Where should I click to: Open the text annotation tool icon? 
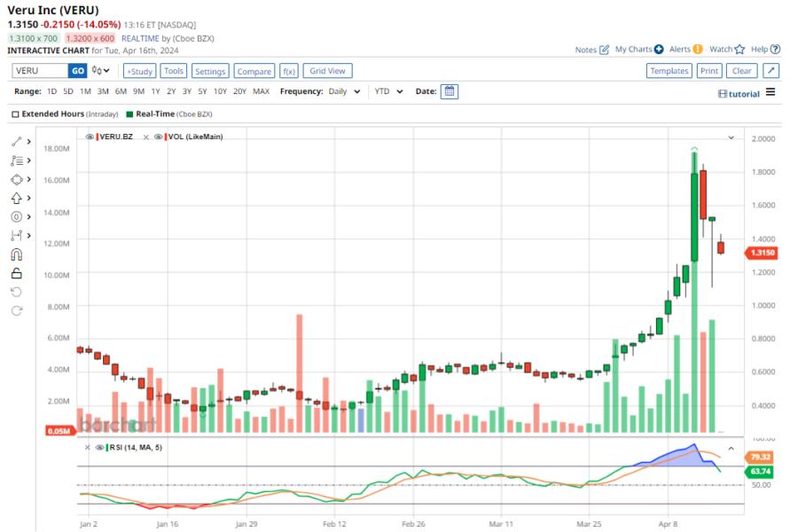pos(17,160)
